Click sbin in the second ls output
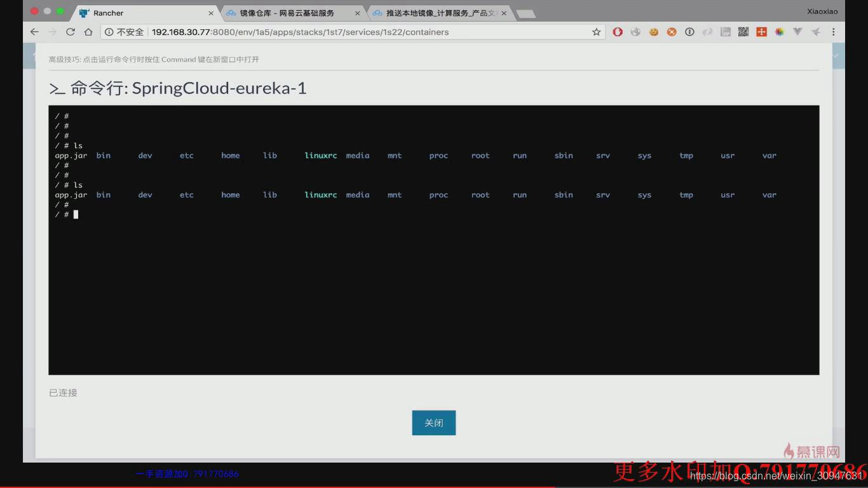 coord(564,195)
